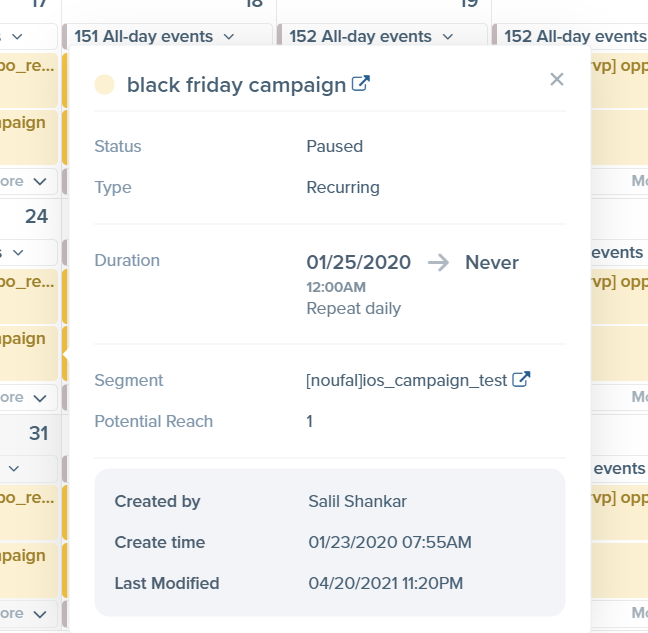Click chevron next to 151 All-day events
The height and width of the screenshot is (633, 648).
(229, 37)
